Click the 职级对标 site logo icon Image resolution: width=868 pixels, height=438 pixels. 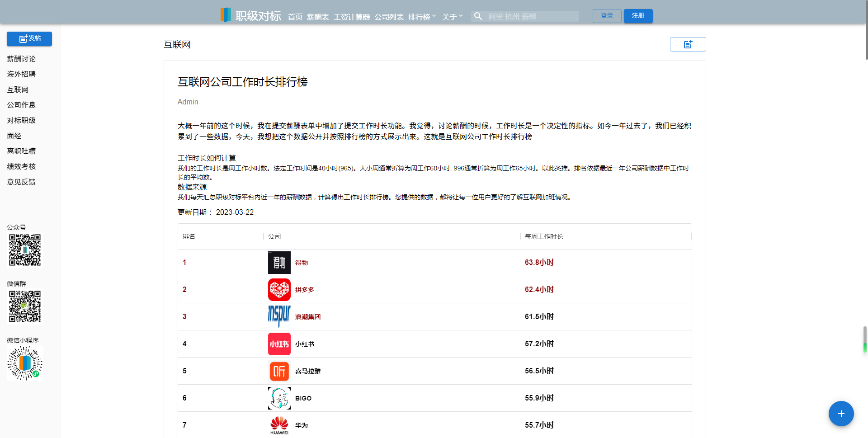point(226,15)
